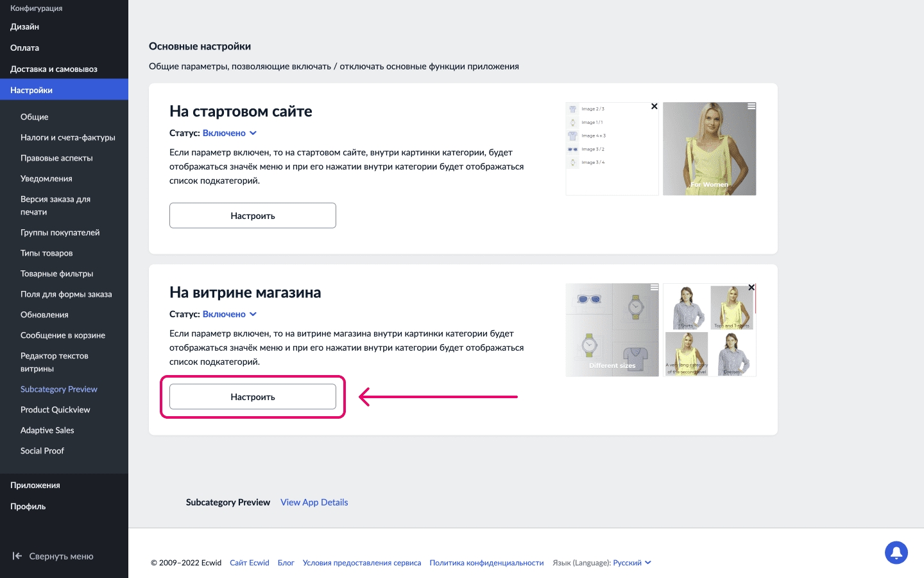Click X icon on storefront subcategory preview
Viewport: 924px width, 578px height.
pos(751,288)
